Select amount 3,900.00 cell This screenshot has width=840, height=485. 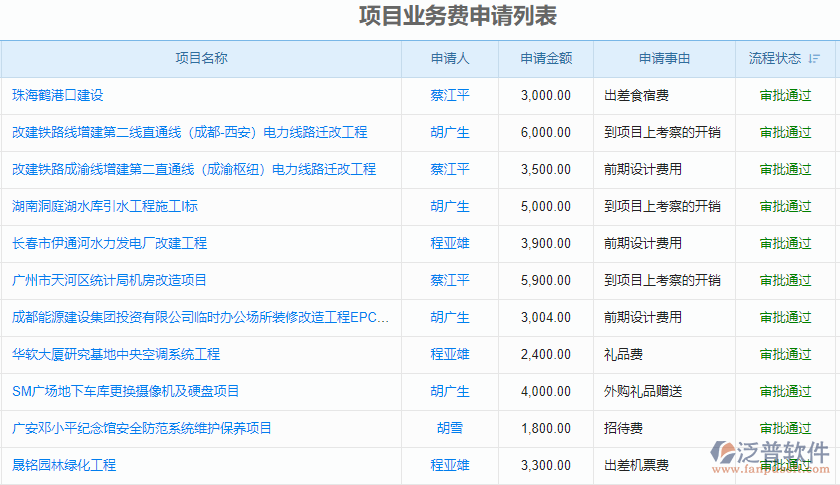[x=546, y=243]
